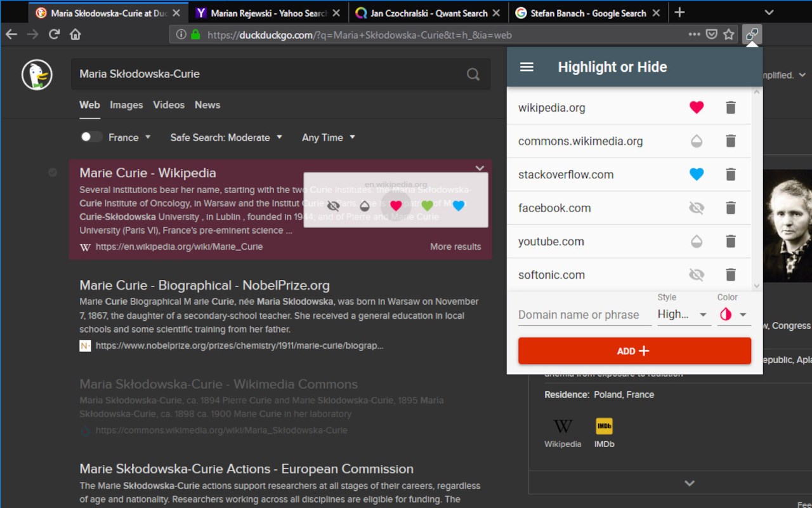Screen dimensions: 812x508
Task: Change the dim droplet style for commons.wikimedia.org
Action: pyautogui.click(x=697, y=141)
